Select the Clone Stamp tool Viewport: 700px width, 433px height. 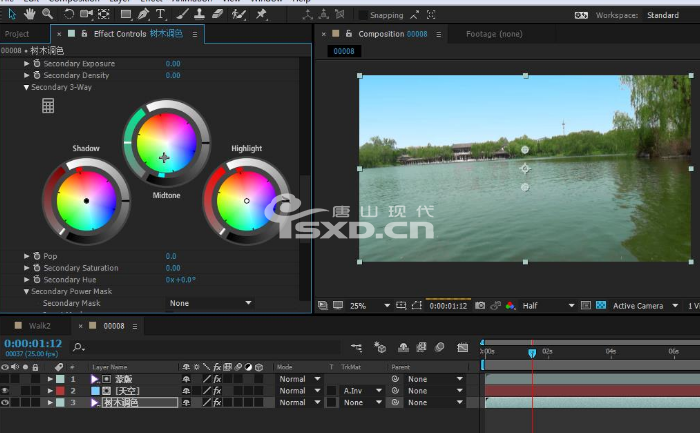[199, 14]
